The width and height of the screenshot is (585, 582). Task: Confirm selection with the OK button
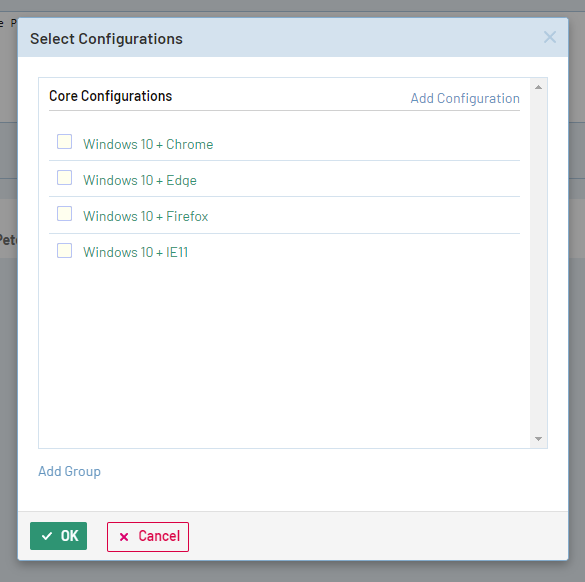tap(59, 536)
